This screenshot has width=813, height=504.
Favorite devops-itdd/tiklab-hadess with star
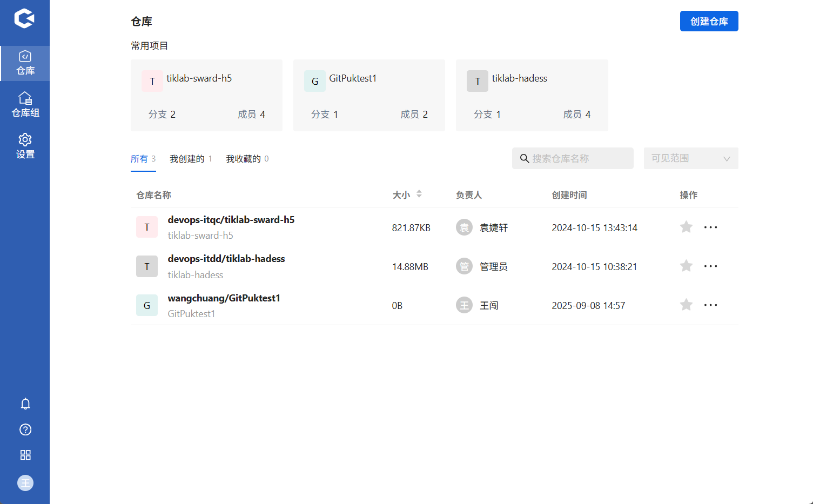(x=686, y=266)
